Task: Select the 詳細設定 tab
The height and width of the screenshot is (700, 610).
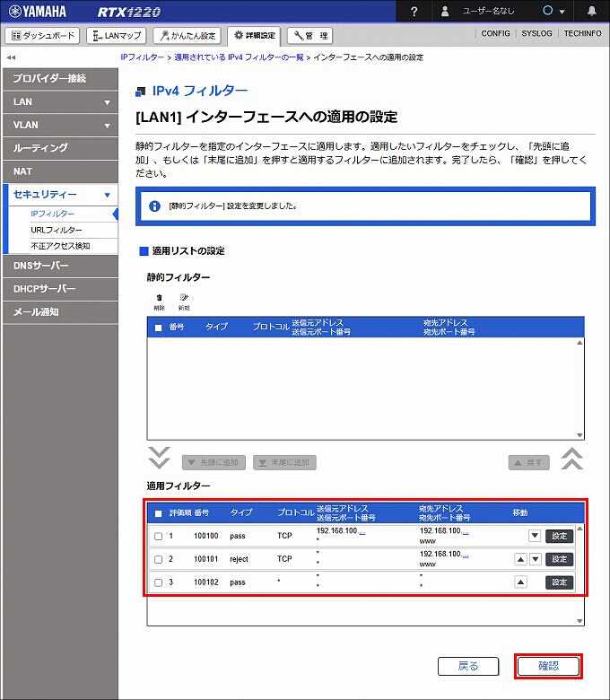Action: [x=254, y=35]
